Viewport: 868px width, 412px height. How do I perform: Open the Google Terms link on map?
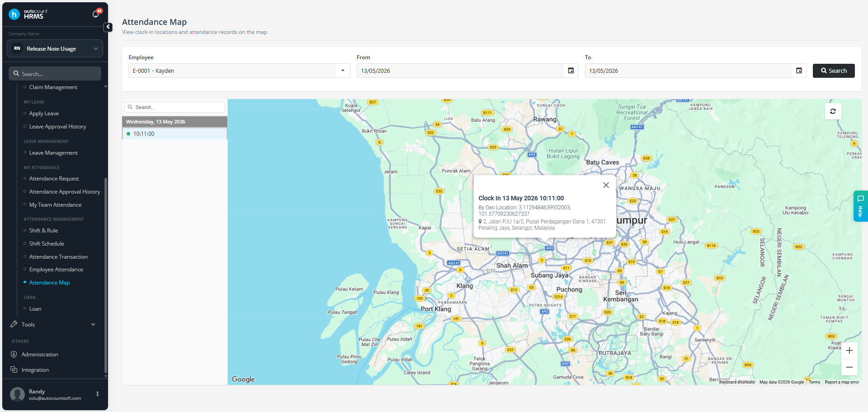pyautogui.click(x=814, y=382)
